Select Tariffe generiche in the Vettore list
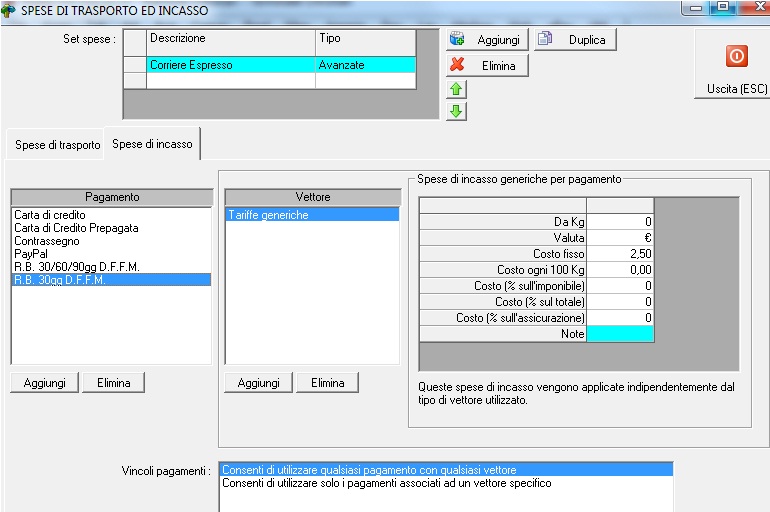Image resolution: width=770 pixels, height=512 pixels. [312, 215]
